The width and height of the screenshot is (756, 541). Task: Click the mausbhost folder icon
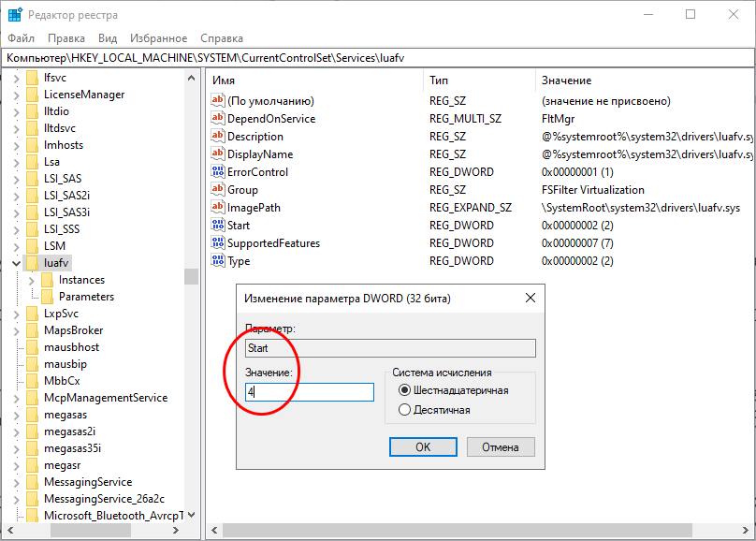click(32, 347)
